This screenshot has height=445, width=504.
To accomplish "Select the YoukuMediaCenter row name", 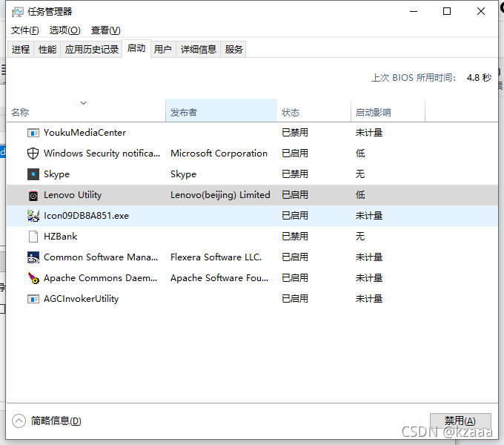I will click(x=84, y=133).
